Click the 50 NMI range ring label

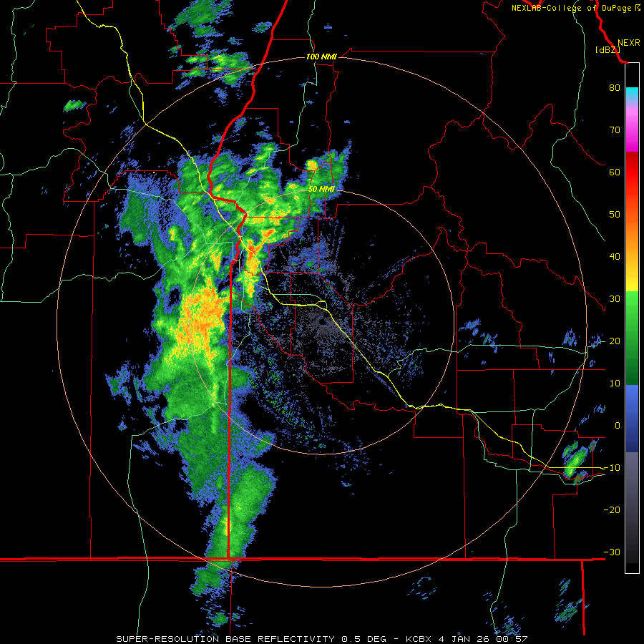click(321, 189)
